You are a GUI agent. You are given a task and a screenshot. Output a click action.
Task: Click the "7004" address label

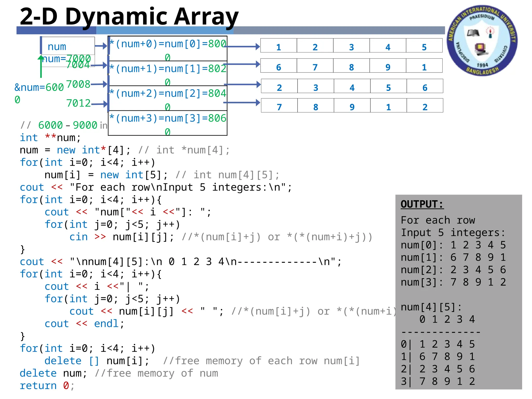pos(78,64)
